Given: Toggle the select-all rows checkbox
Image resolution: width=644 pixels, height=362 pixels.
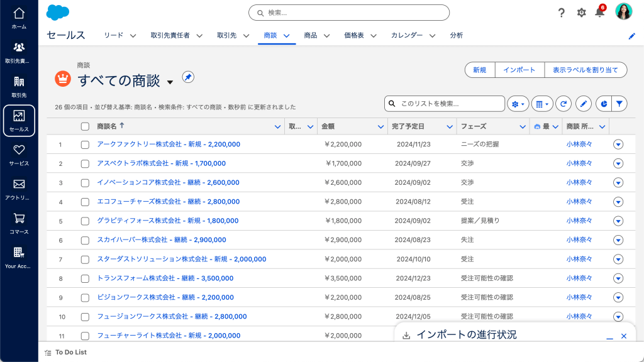Looking at the screenshot, I should pos(85,126).
